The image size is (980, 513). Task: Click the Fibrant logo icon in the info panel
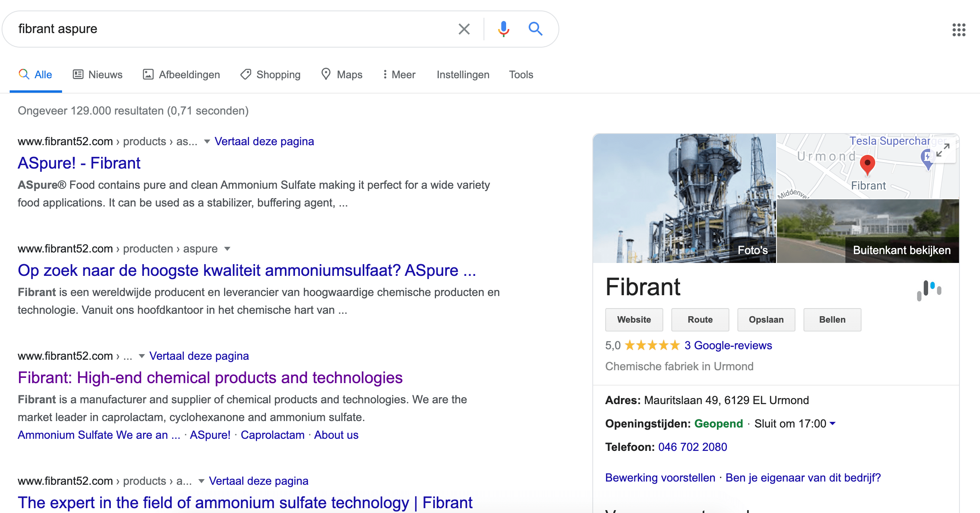tap(929, 290)
